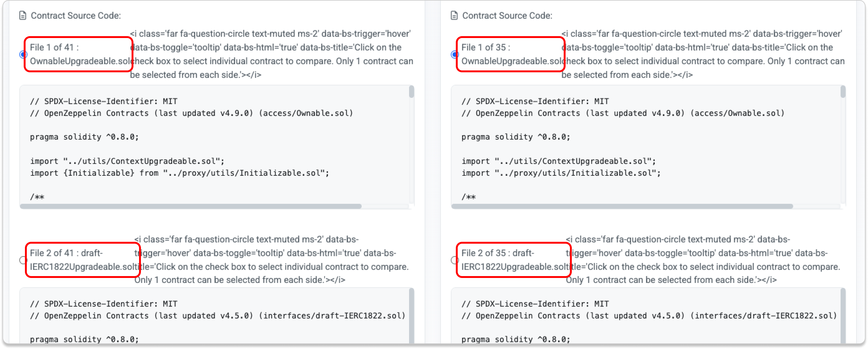
Task: Click vertical scrollbar thumb in left File 1 code box
Action: (412, 92)
